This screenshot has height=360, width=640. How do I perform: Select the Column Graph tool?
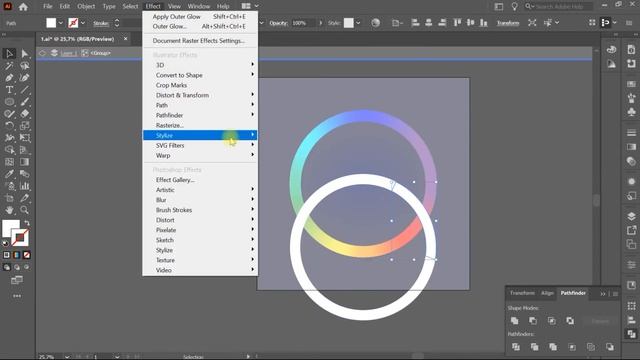click(24, 186)
